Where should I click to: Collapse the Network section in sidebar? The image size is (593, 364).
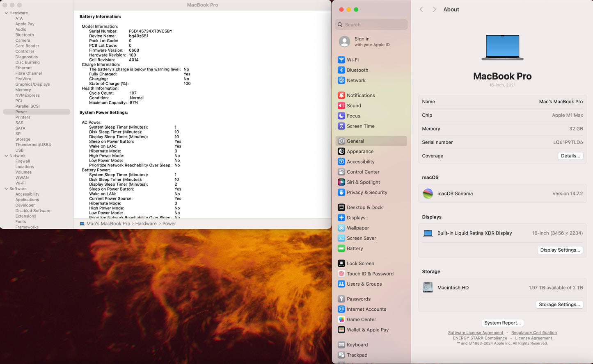[x=6, y=156]
